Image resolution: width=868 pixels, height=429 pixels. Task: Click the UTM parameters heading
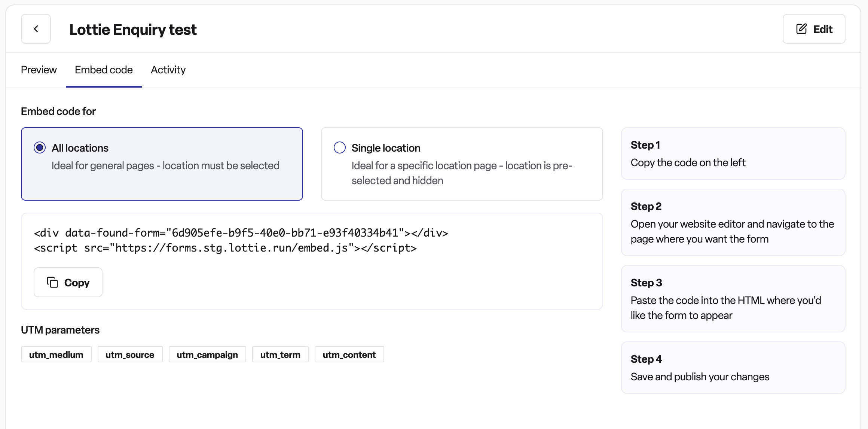pyautogui.click(x=60, y=330)
